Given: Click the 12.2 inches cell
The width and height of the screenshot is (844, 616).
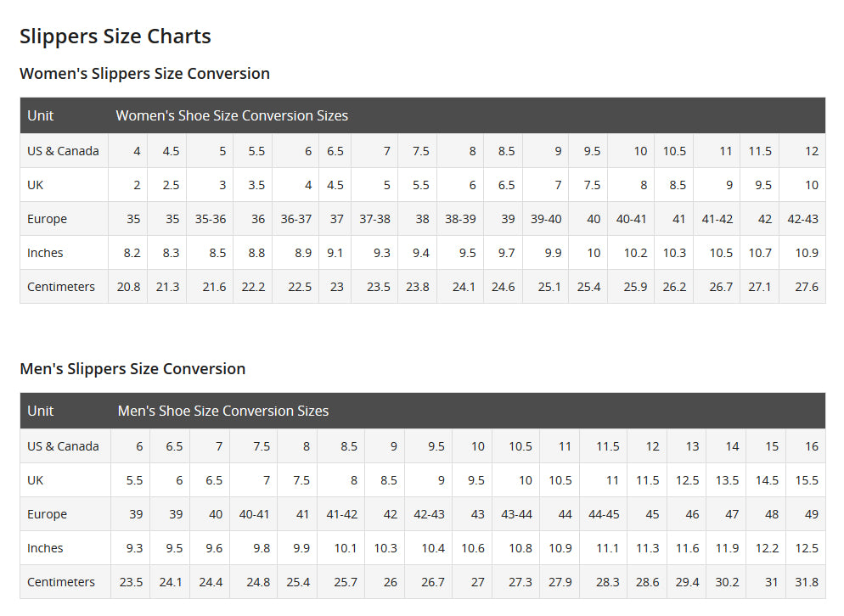Looking at the screenshot, I should (x=767, y=548).
